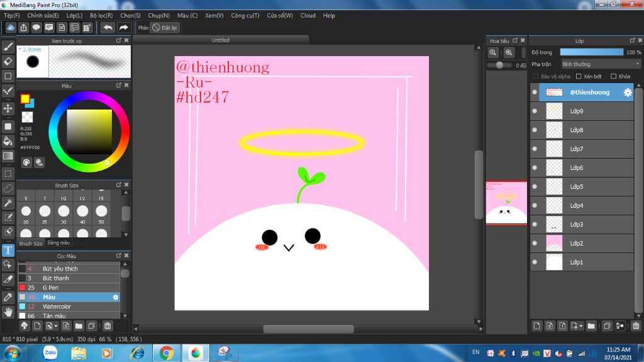The width and height of the screenshot is (644, 362).
Task: Delete layer with the layer panel trash icon
Action: (x=636, y=325)
